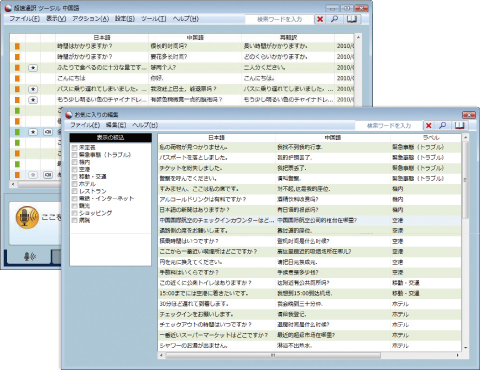Toggle the レストラン filter checkbox
Image resolution: width=480 pixels, height=370 pixels.
[75, 191]
